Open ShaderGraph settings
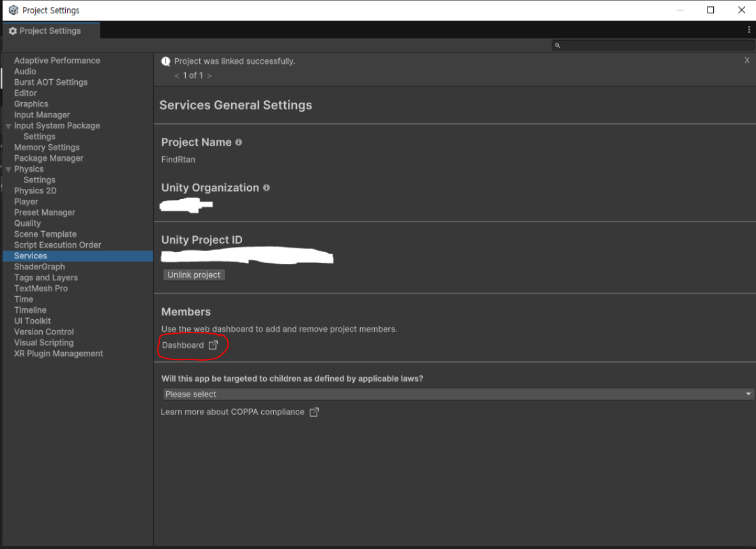The image size is (756, 549). [40, 267]
